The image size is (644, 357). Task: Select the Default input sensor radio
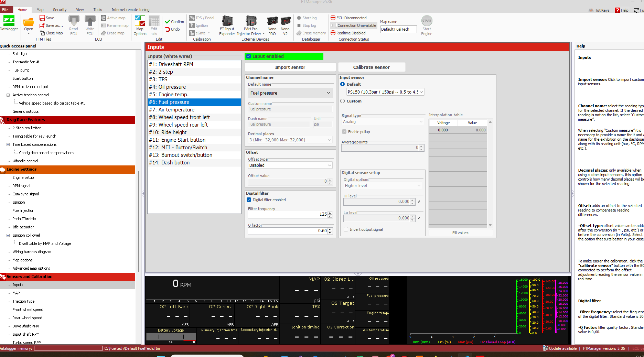[x=342, y=84]
